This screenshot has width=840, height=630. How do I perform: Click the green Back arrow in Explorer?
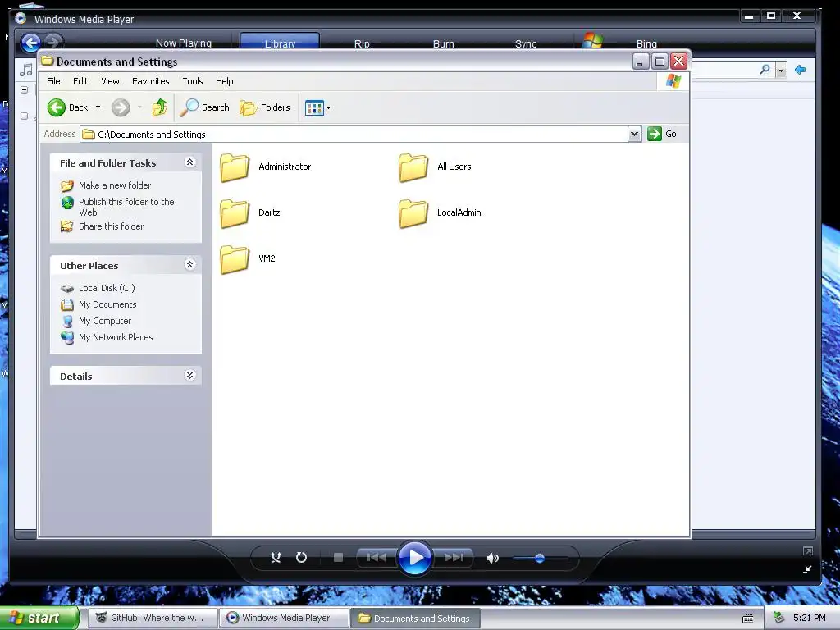[x=57, y=107]
